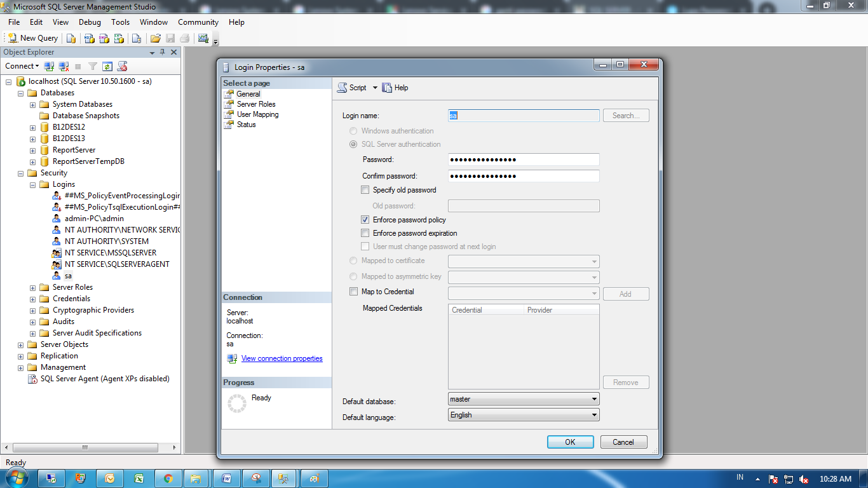Click the Password field

click(524, 159)
